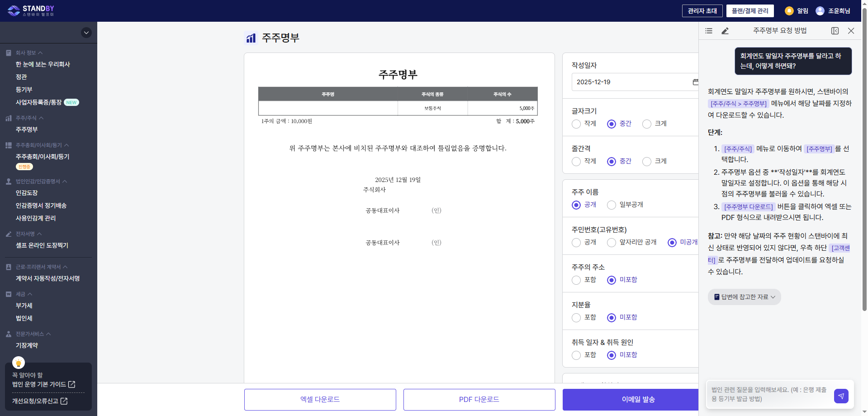Click the 법인 관련 질문 input field

click(x=769, y=394)
